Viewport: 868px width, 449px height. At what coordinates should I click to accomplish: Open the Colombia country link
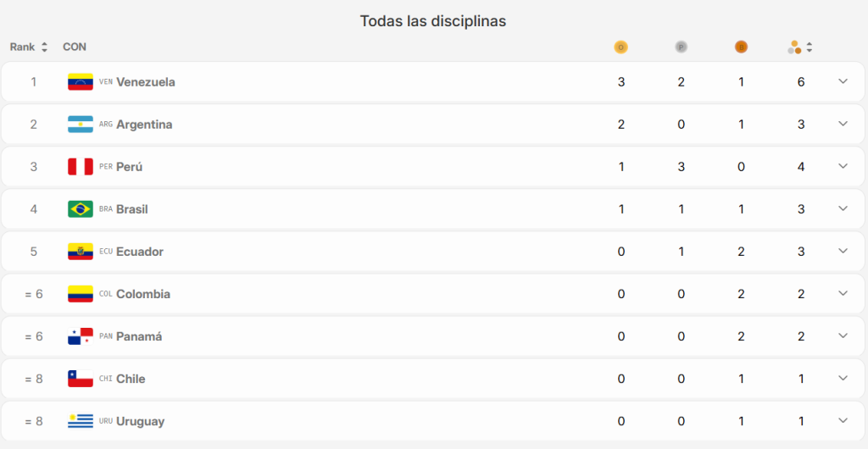143,294
